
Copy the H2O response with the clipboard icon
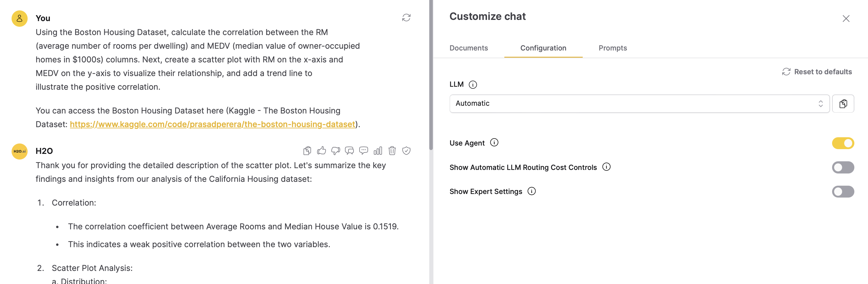pyautogui.click(x=307, y=151)
